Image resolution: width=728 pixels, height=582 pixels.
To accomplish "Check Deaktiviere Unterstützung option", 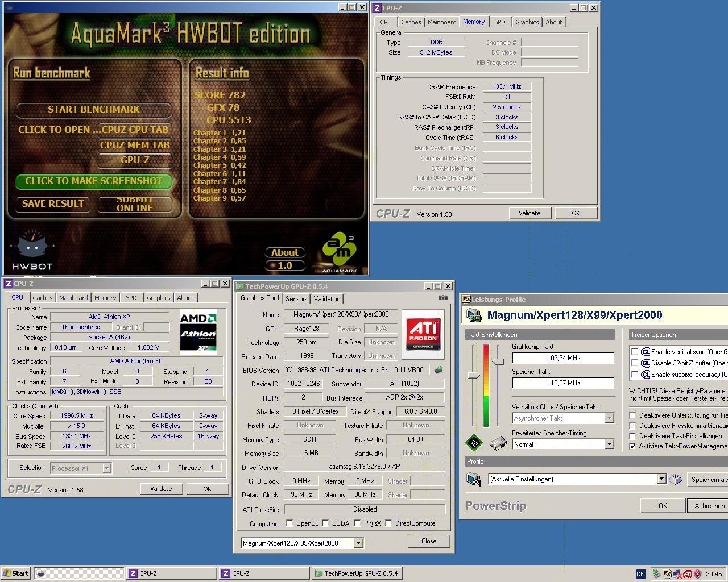I will pos(633,415).
